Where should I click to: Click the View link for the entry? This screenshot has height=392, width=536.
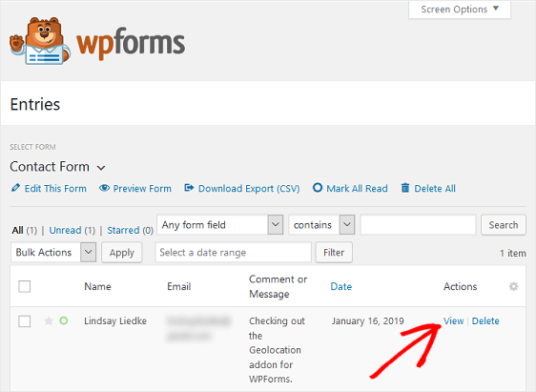(x=454, y=320)
